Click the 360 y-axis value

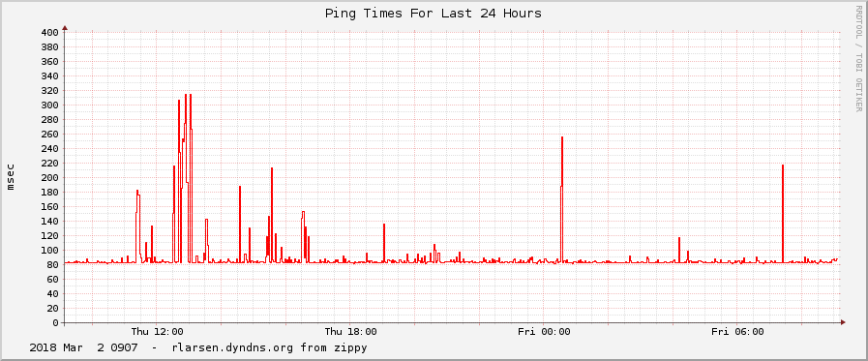(x=49, y=62)
